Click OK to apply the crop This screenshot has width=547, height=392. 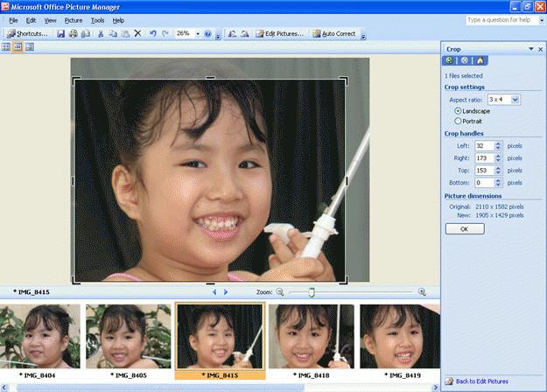464,228
